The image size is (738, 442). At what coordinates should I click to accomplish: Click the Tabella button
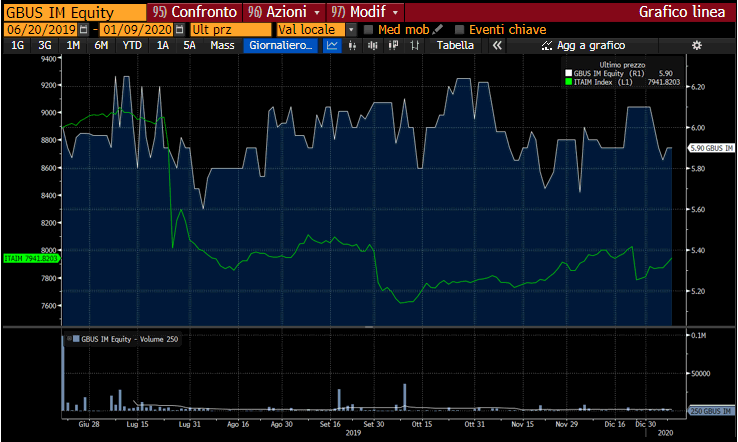click(455, 46)
